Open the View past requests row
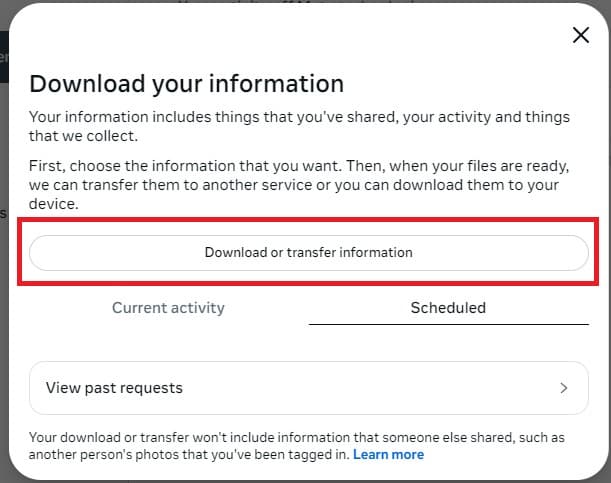The width and height of the screenshot is (611, 483). click(x=309, y=388)
